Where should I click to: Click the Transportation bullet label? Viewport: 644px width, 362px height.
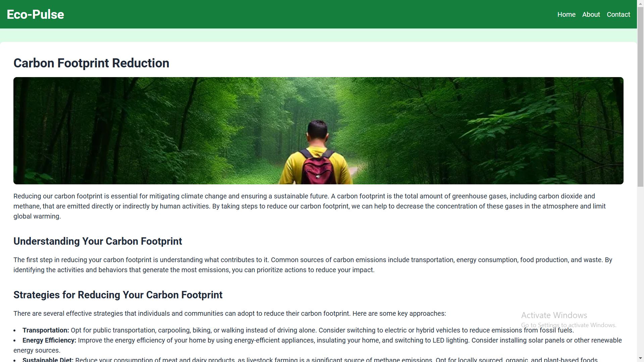[46, 330]
